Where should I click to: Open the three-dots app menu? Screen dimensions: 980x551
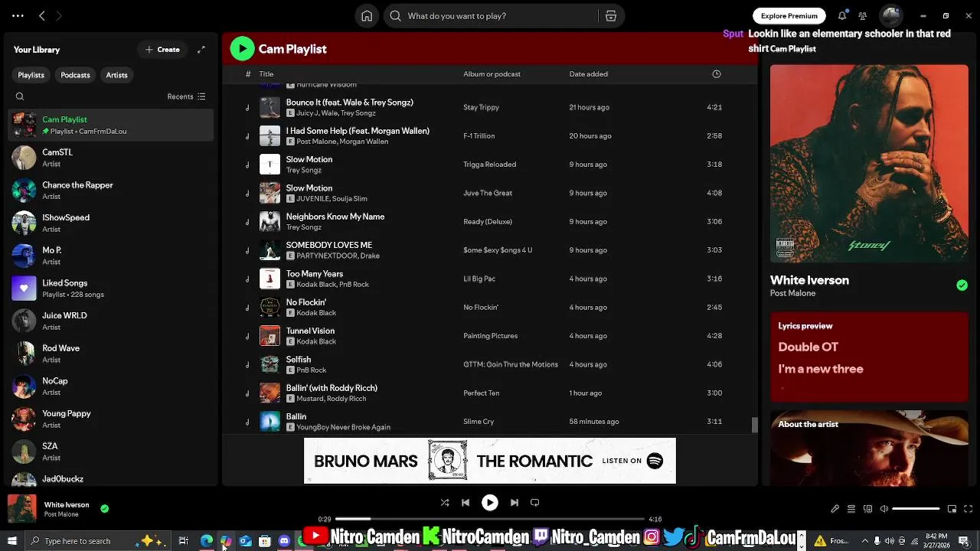pos(18,16)
